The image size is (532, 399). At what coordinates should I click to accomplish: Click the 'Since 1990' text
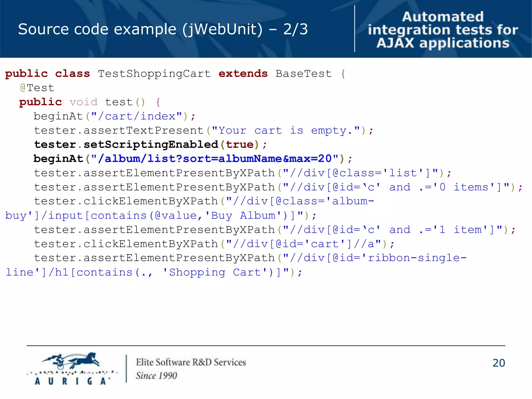point(156,376)
